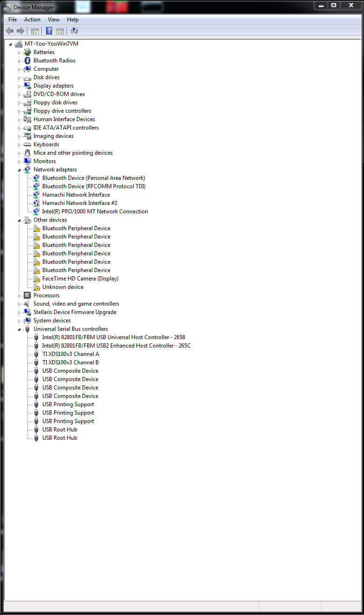
Task: Click the Unknown device warning icon
Action: [36, 287]
